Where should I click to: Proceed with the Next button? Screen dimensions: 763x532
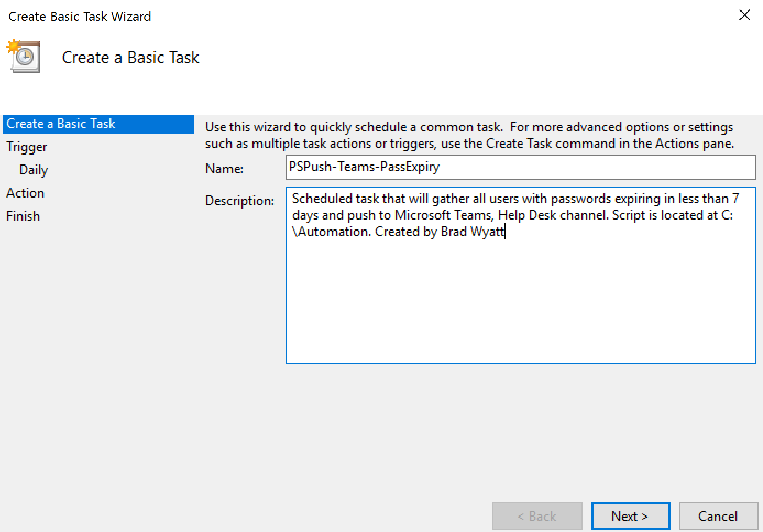tap(630, 516)
